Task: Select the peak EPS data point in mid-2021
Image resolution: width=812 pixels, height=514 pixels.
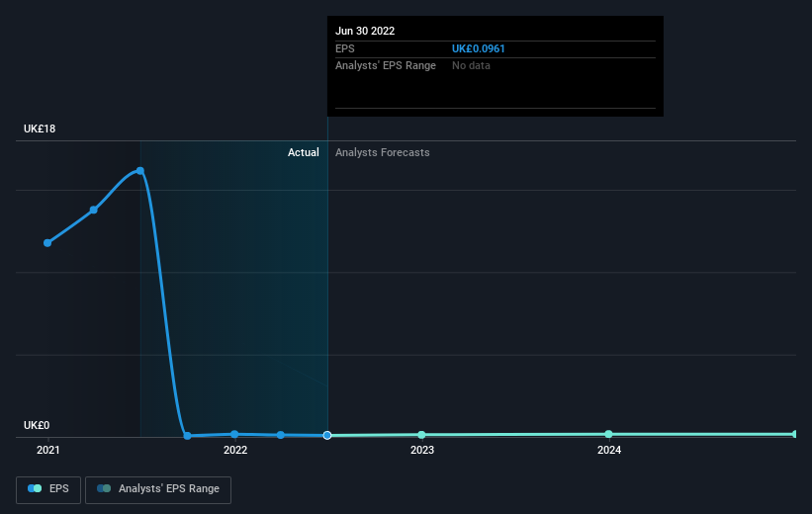Action: point(139,171)
